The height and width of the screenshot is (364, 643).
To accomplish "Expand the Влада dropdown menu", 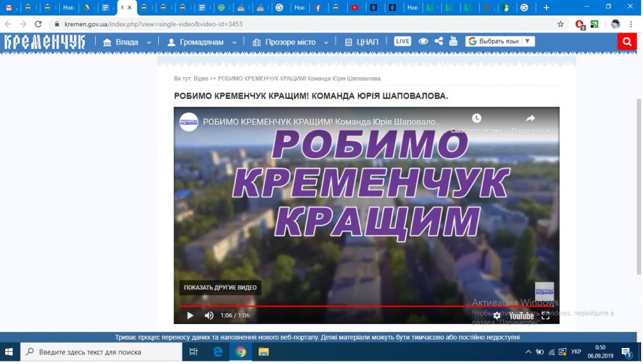I will pos(127,42).
